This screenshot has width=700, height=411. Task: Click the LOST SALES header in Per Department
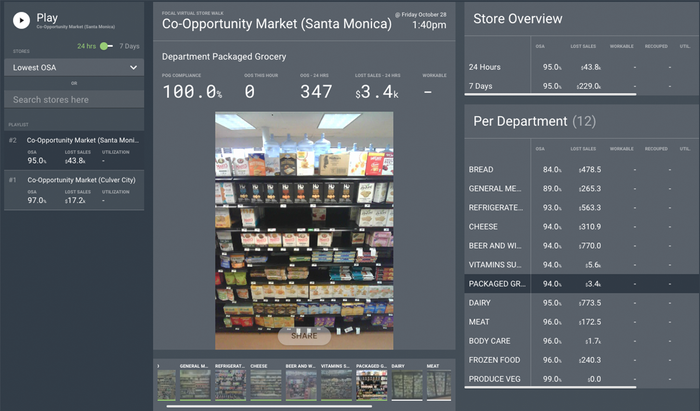tap(583, 149)
